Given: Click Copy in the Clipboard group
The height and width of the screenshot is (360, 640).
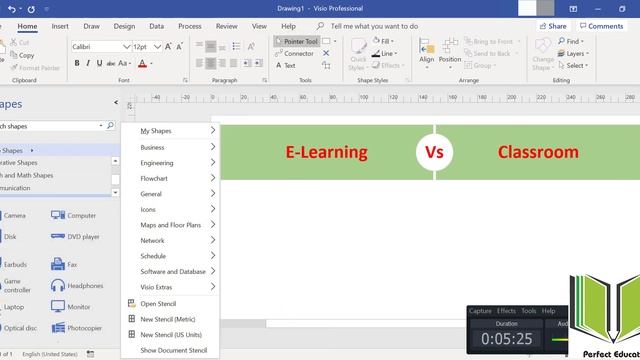Looking at the screenshot, I should pos(22,55).
